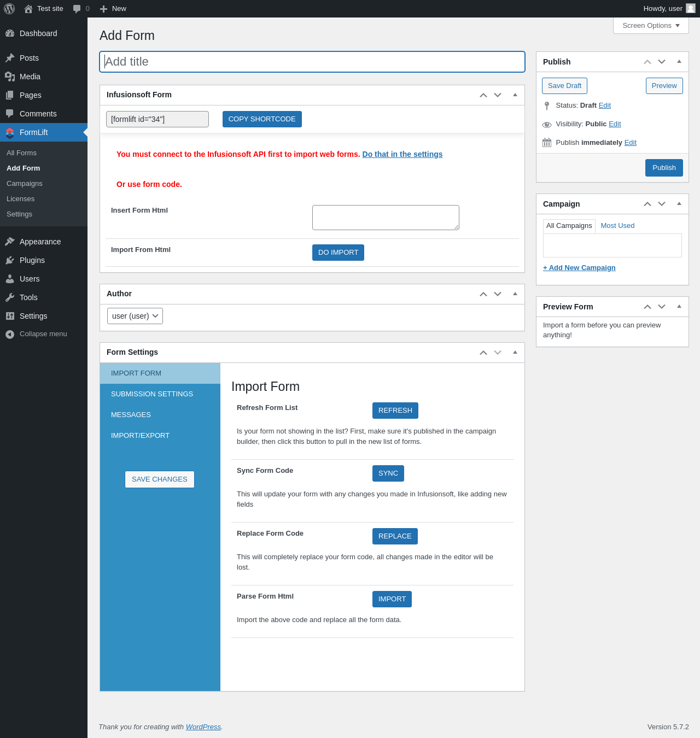Click the Copy Shortcode button
Screen dimensions: 700x738
click(262, 119)
